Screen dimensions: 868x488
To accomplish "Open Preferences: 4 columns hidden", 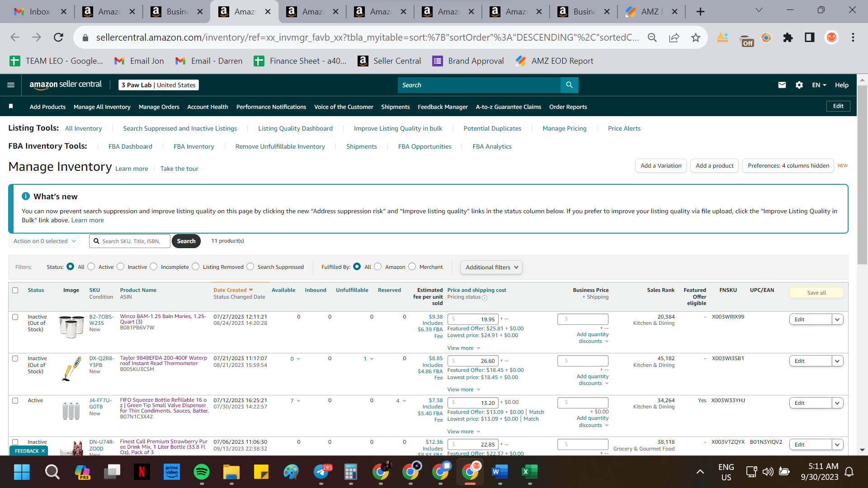I will pyautogui.click(x=788, y=166).
